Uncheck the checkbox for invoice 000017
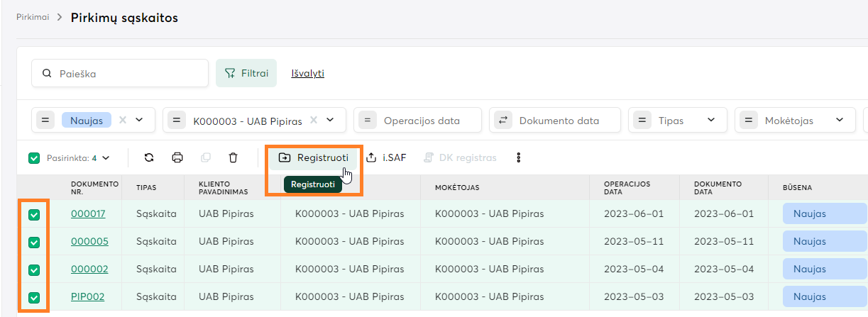 pyautogui.click(x=34, y=214)
